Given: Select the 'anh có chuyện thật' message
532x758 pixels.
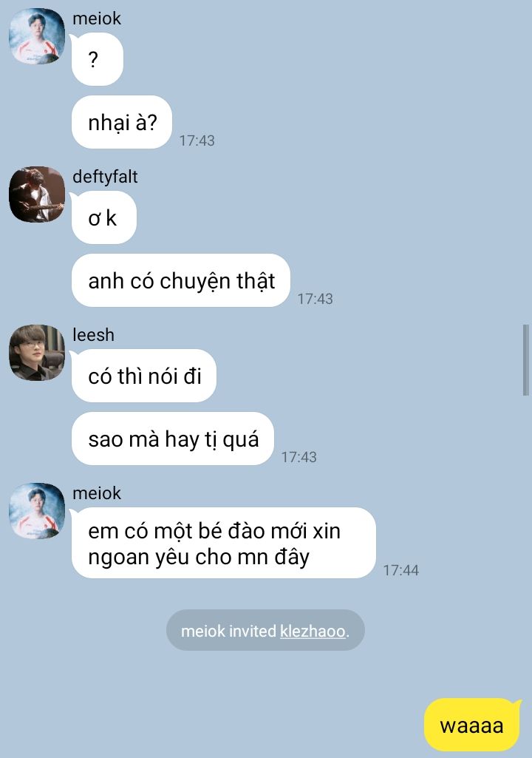Looking at the screenshot, I should [181, 280].
